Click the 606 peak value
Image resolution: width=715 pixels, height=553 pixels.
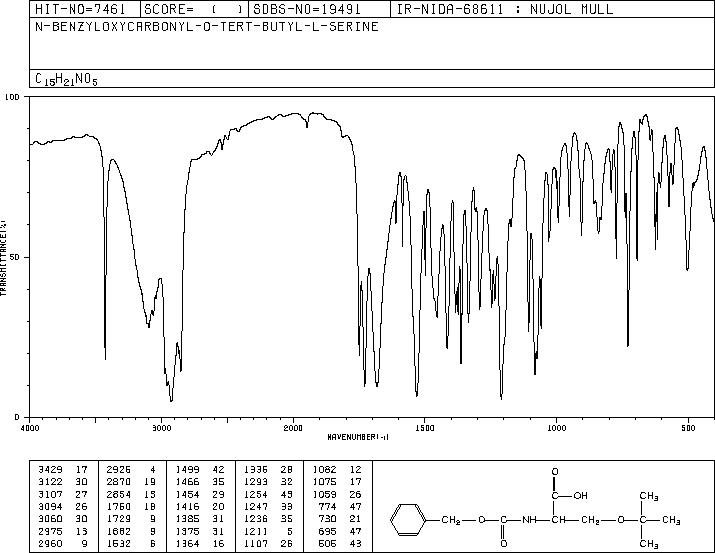click(x=327, y=543)
